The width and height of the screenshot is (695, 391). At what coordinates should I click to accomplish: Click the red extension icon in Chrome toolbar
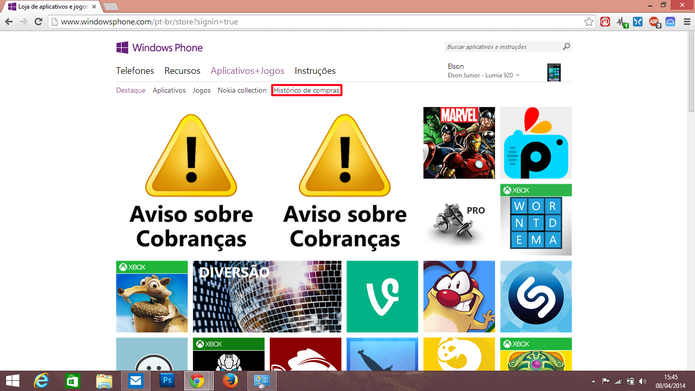pos(605,22)
